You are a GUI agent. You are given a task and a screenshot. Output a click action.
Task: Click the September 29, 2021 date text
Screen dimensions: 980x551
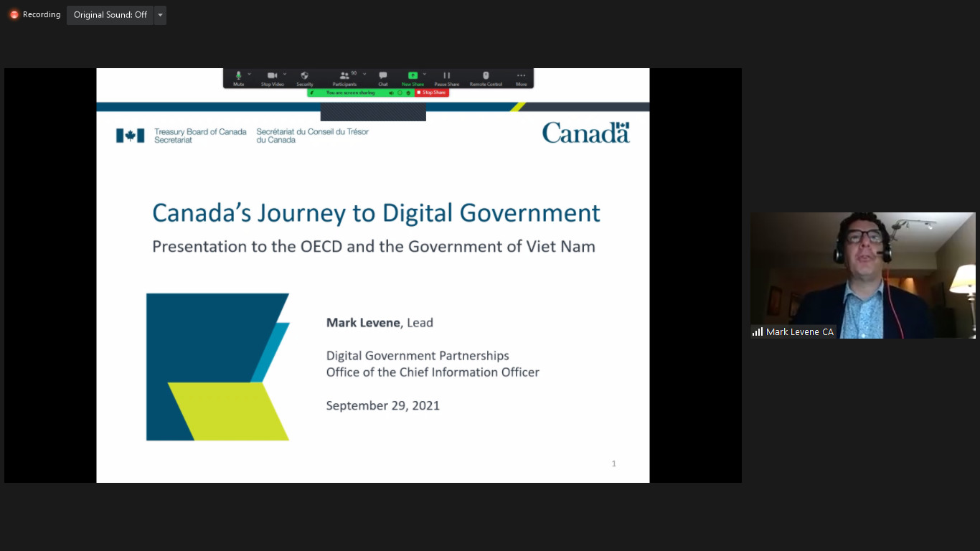point(383,405)
